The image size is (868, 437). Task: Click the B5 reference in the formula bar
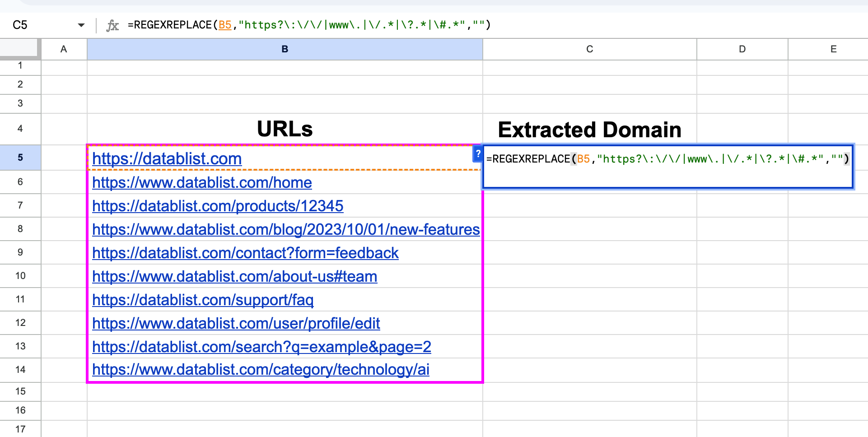tap(224, 25)
